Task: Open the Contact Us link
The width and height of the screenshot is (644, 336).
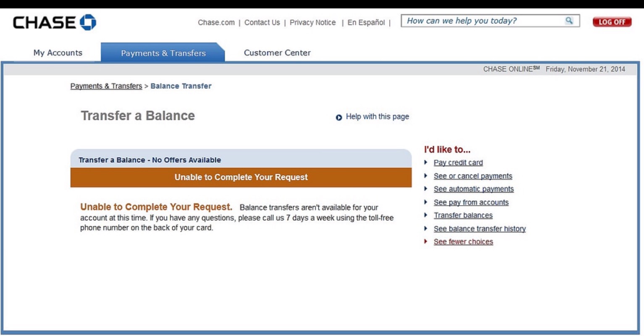Action: coord(262,23)
